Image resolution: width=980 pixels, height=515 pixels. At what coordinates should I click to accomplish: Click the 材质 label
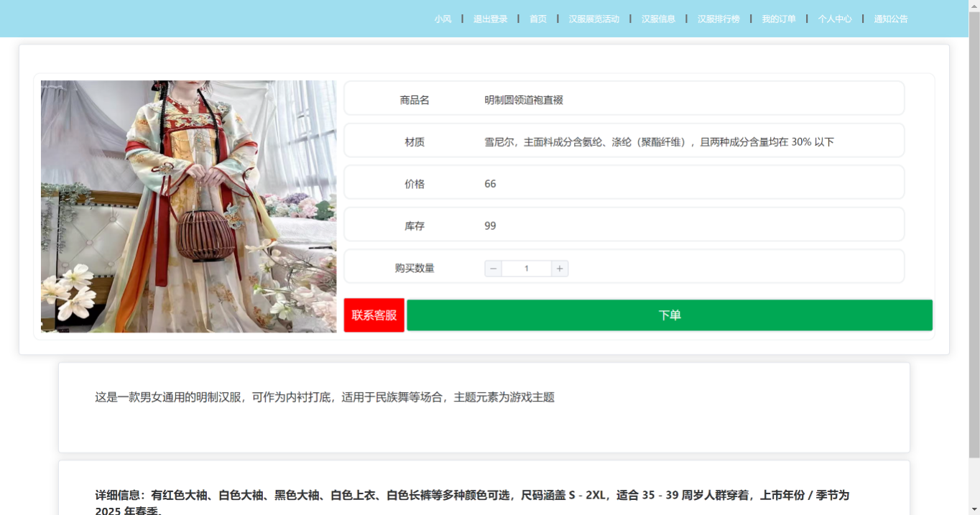coord(415,142)
